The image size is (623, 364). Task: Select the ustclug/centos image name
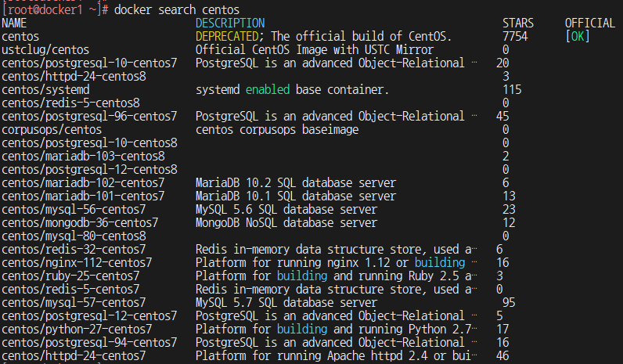(45, 49)
